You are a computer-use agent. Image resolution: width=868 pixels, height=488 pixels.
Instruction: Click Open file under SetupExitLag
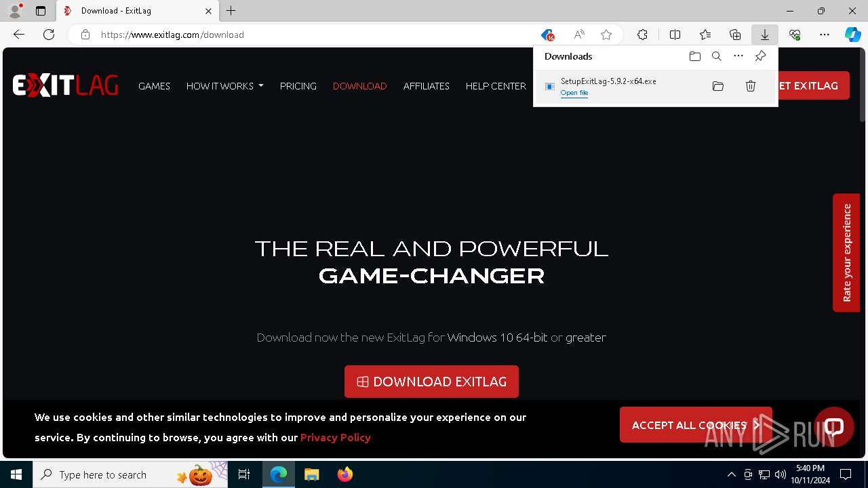tap(574, 93)
